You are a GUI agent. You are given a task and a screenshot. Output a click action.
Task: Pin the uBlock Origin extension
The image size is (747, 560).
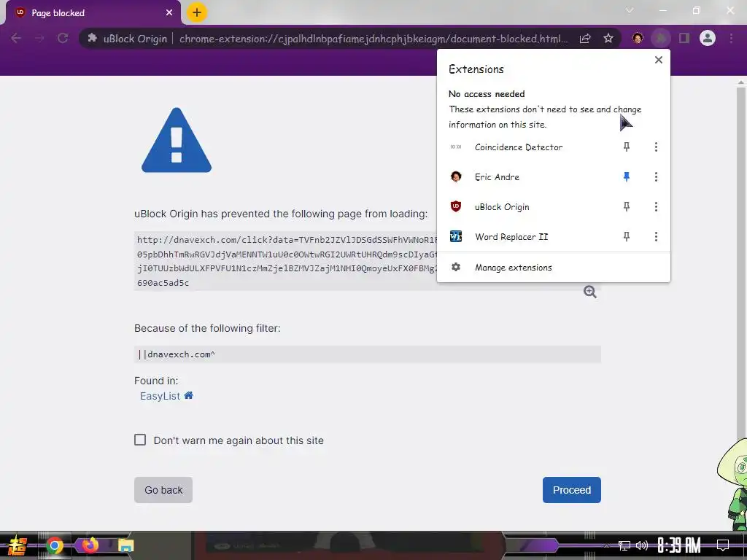coord(627,206)
